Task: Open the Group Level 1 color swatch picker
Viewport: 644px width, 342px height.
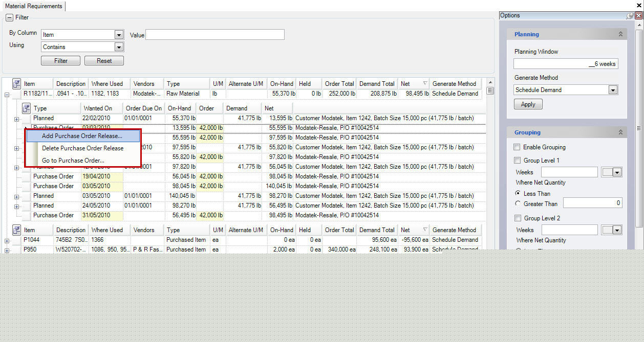Action: coord(612,172)
